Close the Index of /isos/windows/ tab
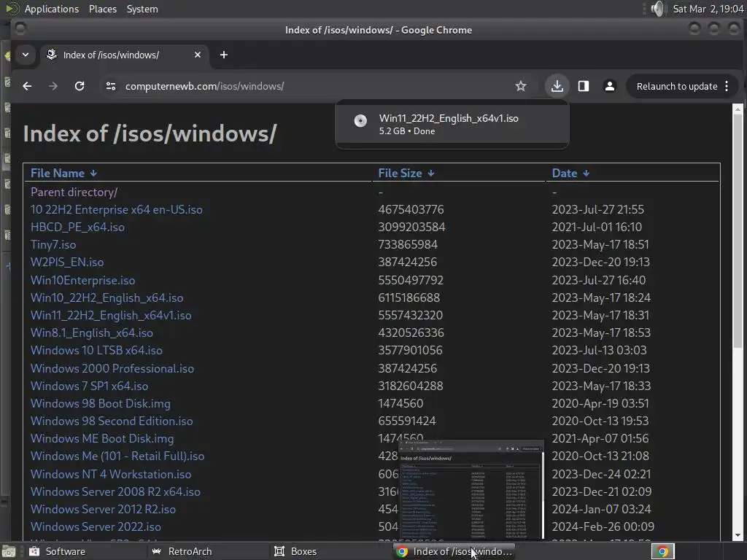The width and height of the screenshot is (747, 560). pyautogui.click(x=198, y=55)
